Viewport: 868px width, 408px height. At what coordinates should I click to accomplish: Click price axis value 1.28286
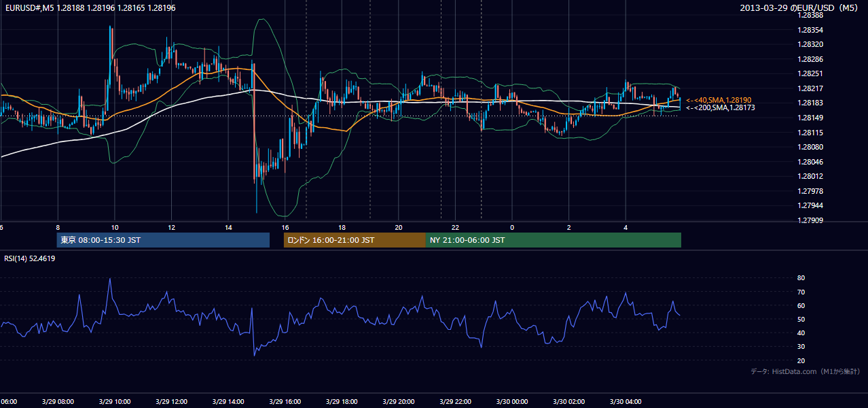pyautogui.click(x=810, y=59)
